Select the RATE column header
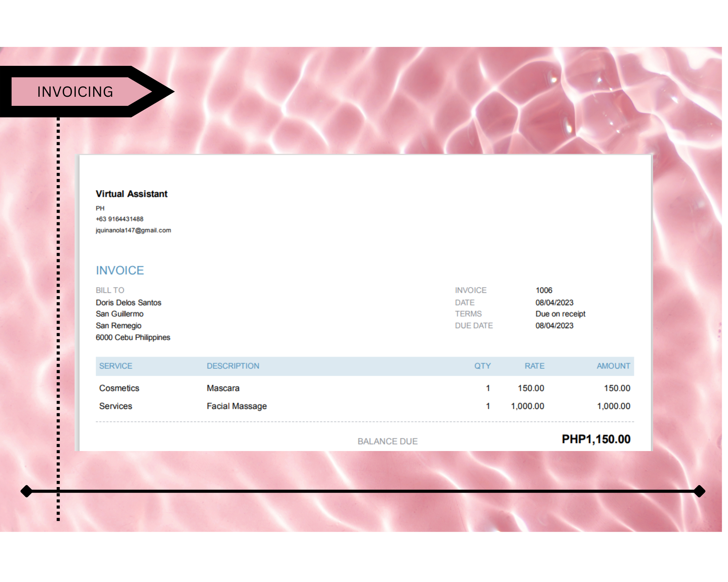This screenshot has height=582, width=728. pyautogui.click(x=534, y=366)
